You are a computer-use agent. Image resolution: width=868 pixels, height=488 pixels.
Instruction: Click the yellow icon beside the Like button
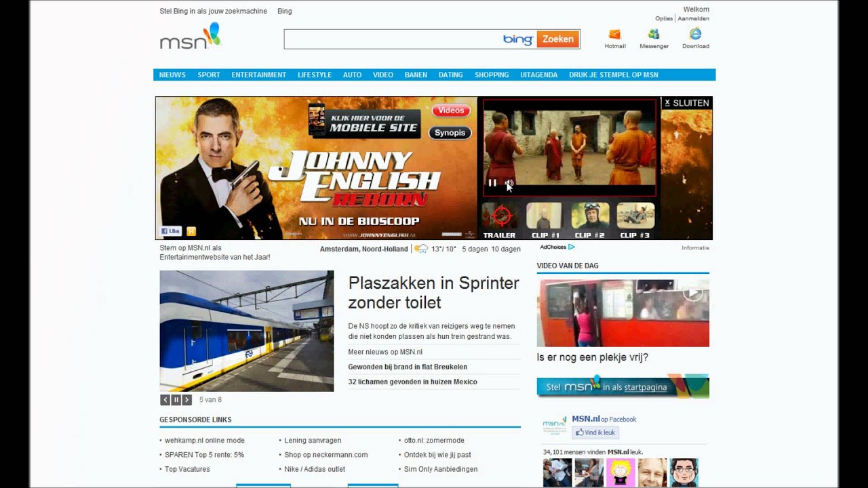(191, 231)
